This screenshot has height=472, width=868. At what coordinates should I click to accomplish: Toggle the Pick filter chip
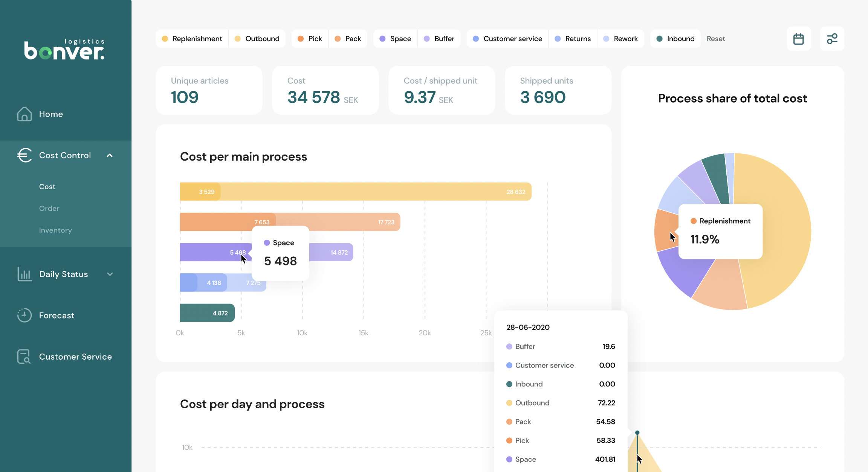(310, 38)
